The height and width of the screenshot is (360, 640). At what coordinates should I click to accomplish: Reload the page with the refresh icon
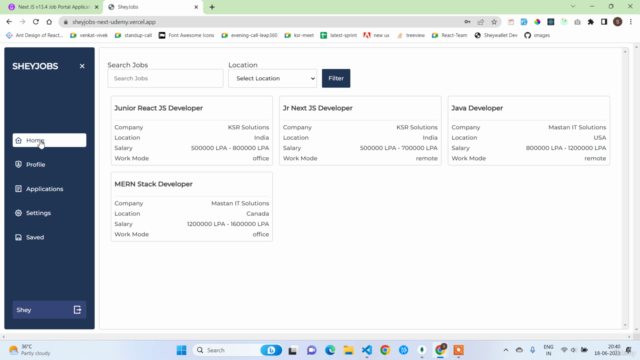[36, 22]
